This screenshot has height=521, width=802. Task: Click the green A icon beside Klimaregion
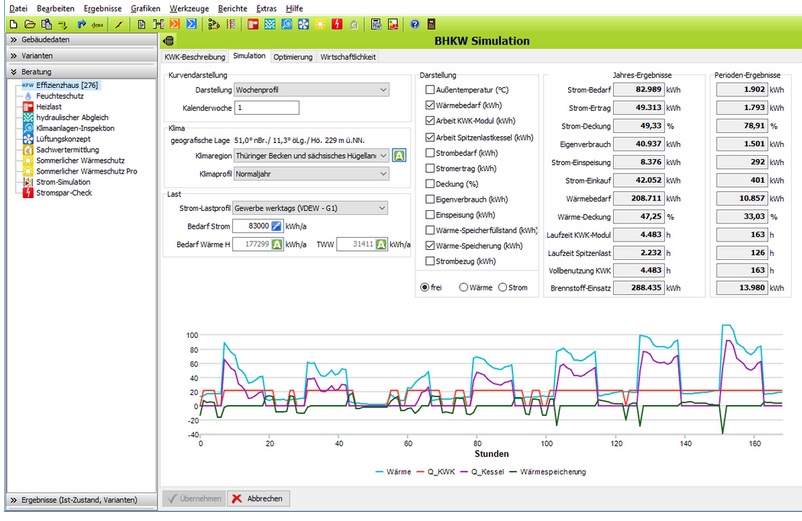pos(398,155)
